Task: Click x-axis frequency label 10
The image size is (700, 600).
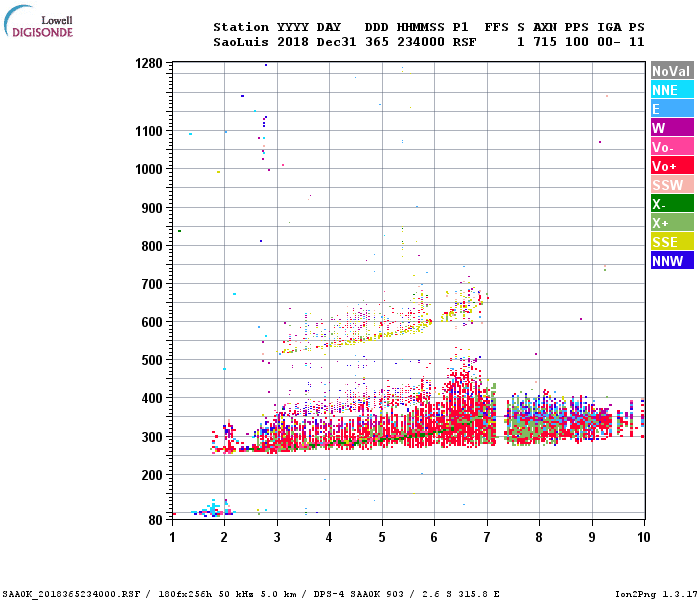Action: [x=643, y=537]
